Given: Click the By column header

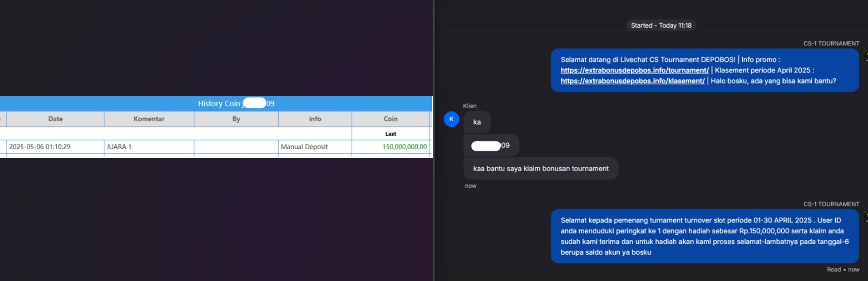Looking at the screenshot, I should point(236,119).
